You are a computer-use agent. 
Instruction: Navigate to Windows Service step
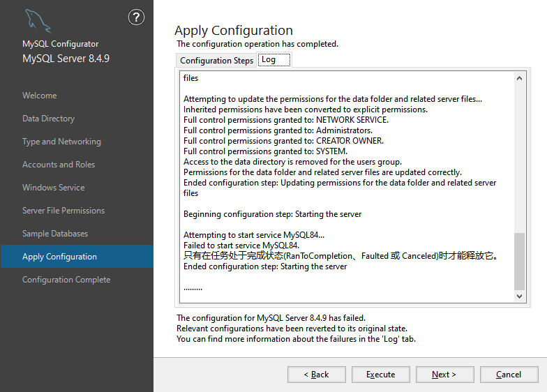coord(53,188)
